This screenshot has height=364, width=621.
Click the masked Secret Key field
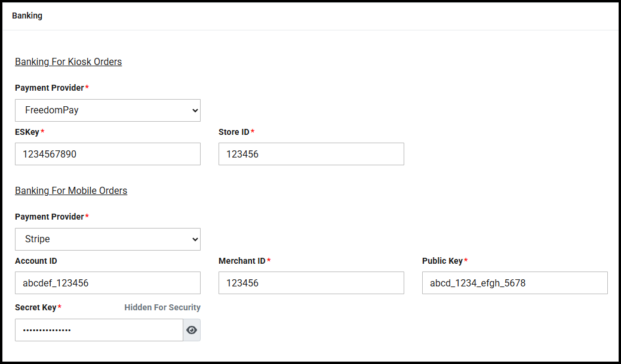tap(99, 330)
